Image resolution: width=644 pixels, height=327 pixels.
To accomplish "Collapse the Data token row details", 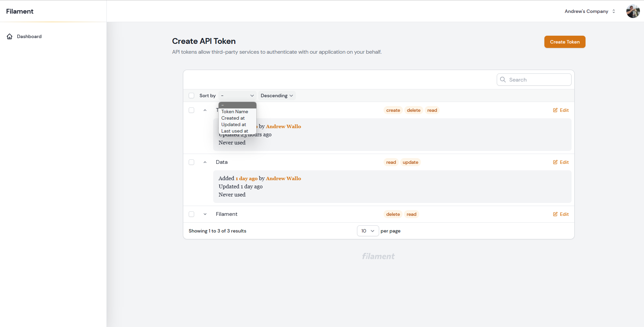I will click(205, 162).
